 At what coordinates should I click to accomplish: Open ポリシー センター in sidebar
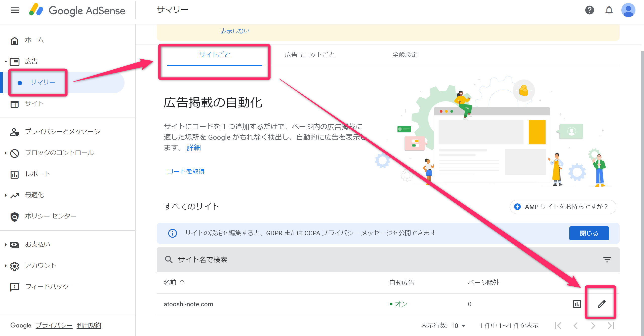click(50, 216)
